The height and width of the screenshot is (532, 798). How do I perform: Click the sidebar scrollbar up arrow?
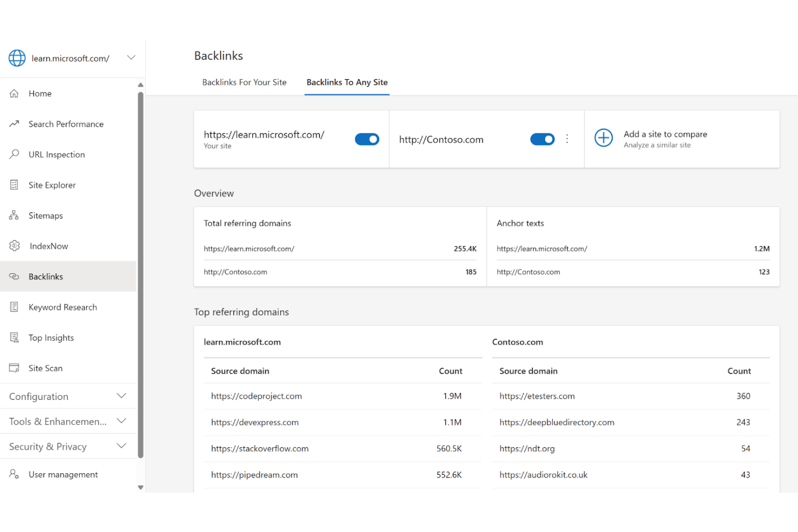tap(141, 85)
